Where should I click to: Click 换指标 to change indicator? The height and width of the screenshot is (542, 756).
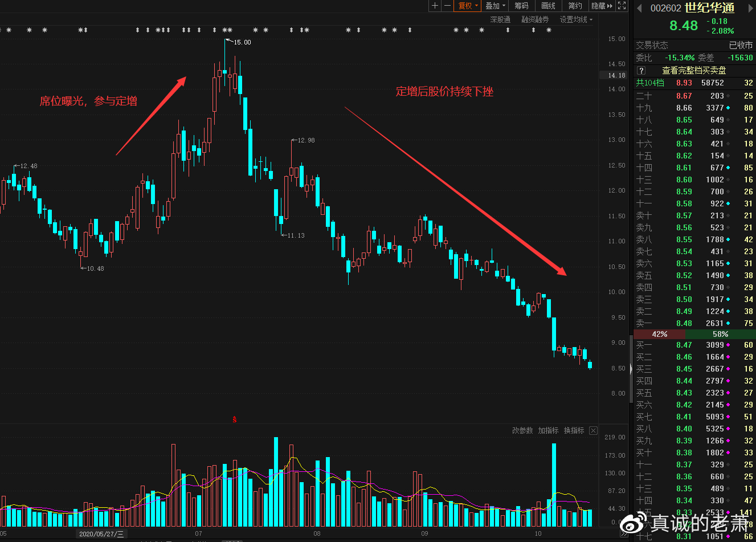[x=574, y=430]
